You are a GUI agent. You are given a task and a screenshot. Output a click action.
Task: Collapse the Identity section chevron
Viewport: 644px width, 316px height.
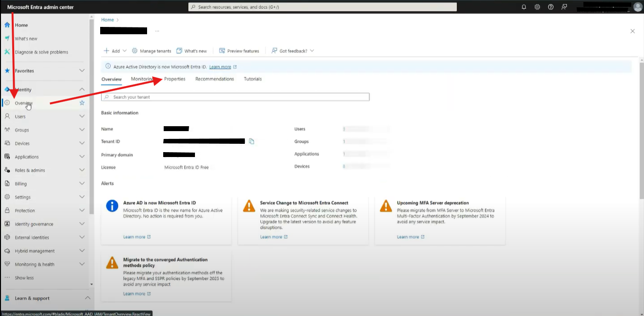point(82,89)
